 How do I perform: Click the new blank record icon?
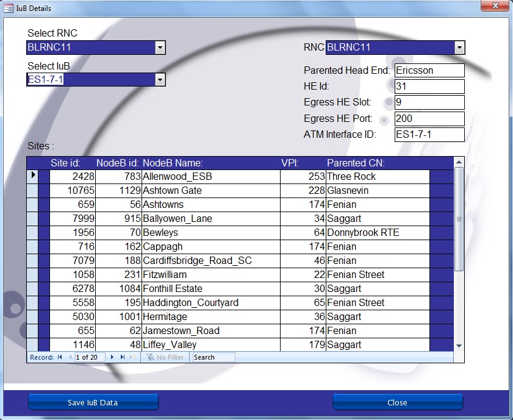133,357
